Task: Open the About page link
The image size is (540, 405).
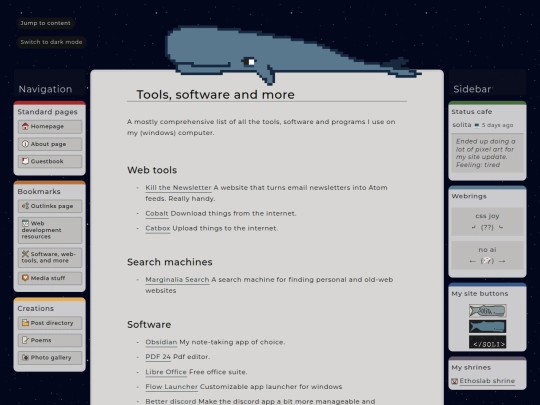Action: point(50,144)
